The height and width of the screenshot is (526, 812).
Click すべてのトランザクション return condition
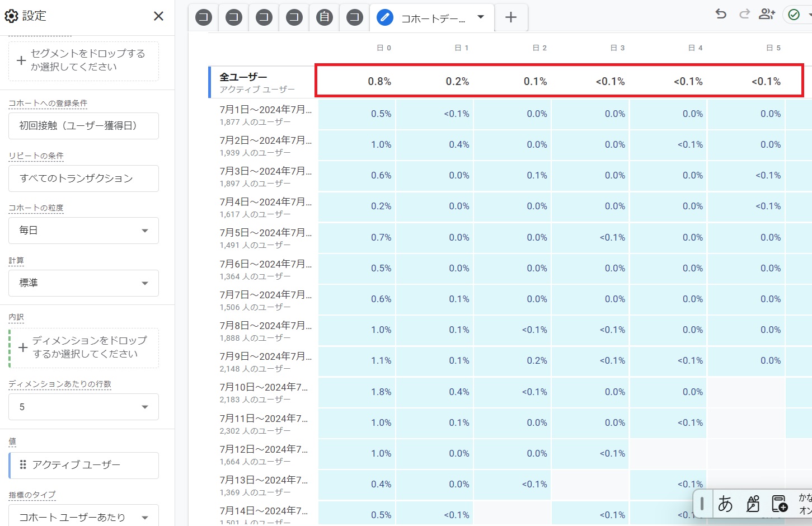(83, 179)
